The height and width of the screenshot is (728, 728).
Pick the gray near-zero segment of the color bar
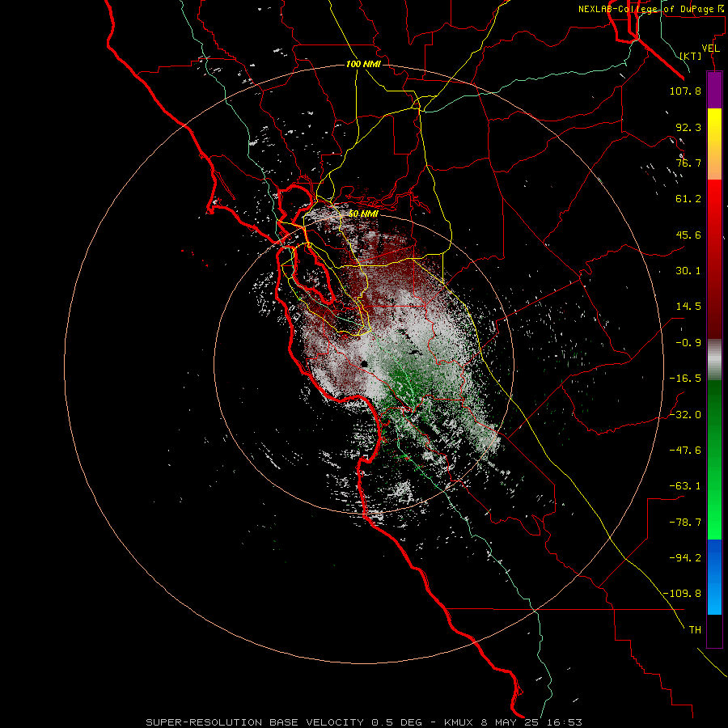pyautogui.click(x=714, y=359)
